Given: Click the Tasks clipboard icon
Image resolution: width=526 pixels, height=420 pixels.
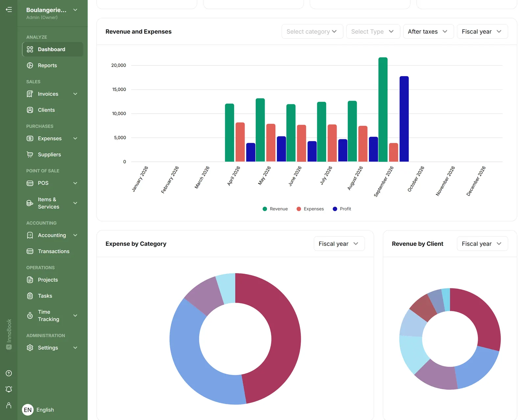Looking at the screenshot, I should [x=30, y=296].
